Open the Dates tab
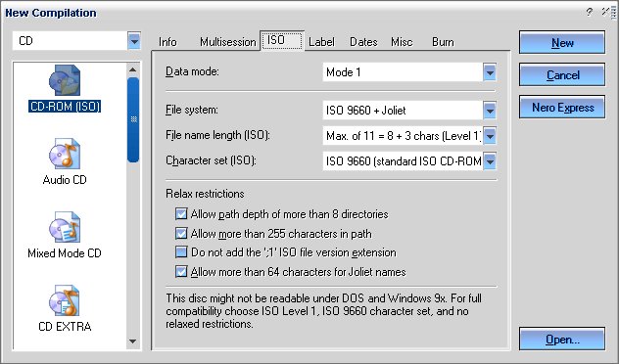Image resolution: width=619 pixels, height=364 pixels. [363, 42]
